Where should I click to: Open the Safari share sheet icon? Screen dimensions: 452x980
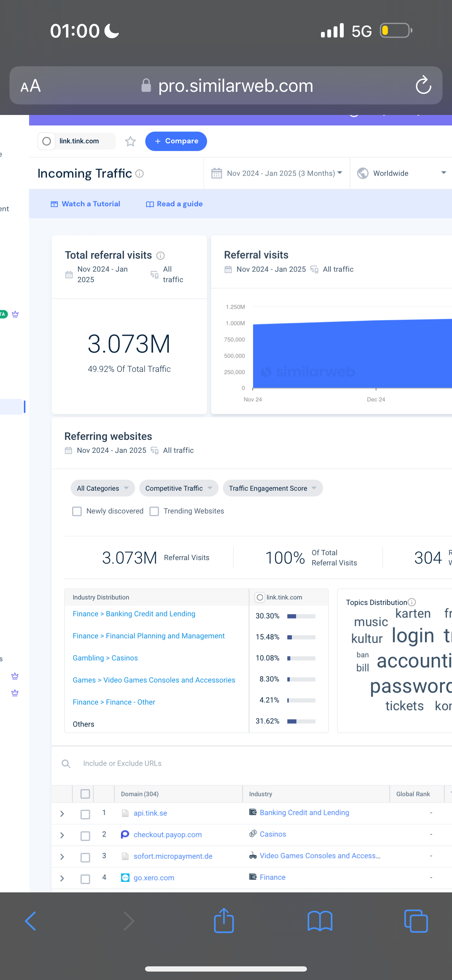[x=224, y=921]
